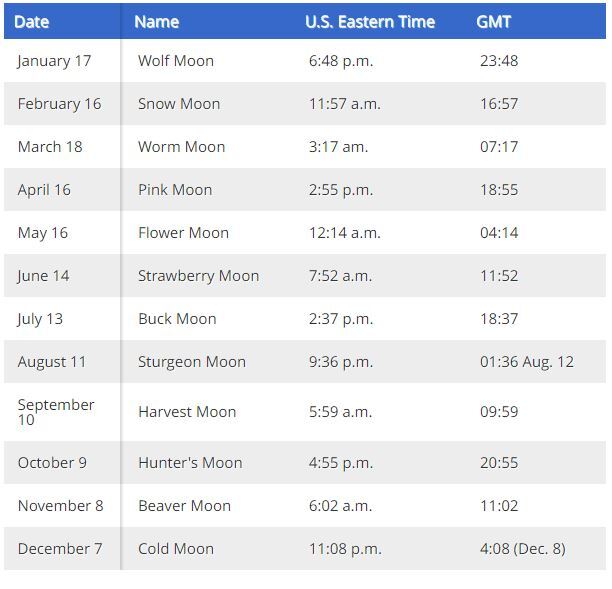Click the 4:08 (Dec. 8) GMT cell
This screenshot has width=612, height=589.
pos(523,548)
